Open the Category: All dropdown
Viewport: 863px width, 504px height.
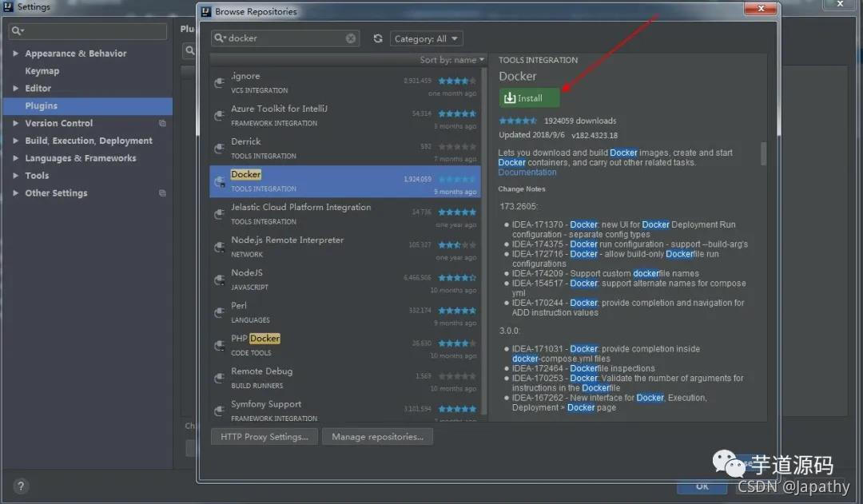click(x=426, y=38)
